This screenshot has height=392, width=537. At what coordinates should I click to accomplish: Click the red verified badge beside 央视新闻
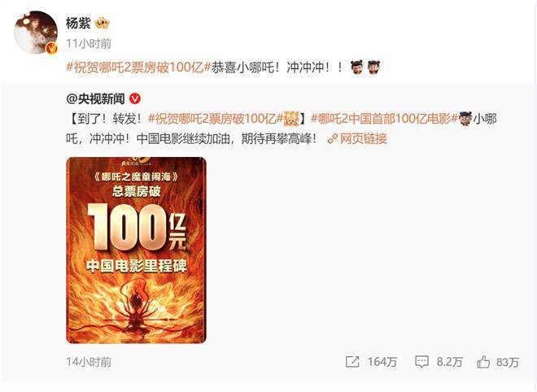tap(135, 99)
